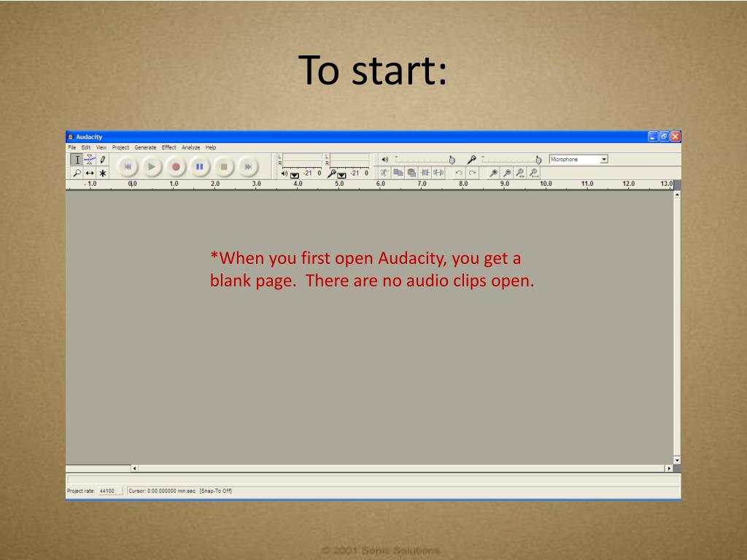The width and height of the screenshot is (747, 560).
Task: Click the [Snap-To Off] status text
Action: click(x=216, y=491)
